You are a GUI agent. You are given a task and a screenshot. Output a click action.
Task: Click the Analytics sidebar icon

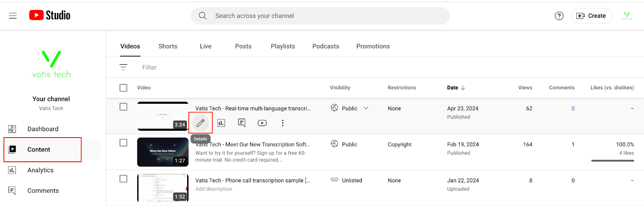click(12, 170)
